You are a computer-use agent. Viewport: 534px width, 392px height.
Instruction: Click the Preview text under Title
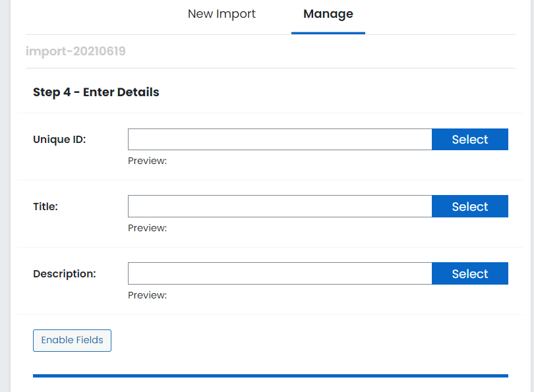point(147,228)
